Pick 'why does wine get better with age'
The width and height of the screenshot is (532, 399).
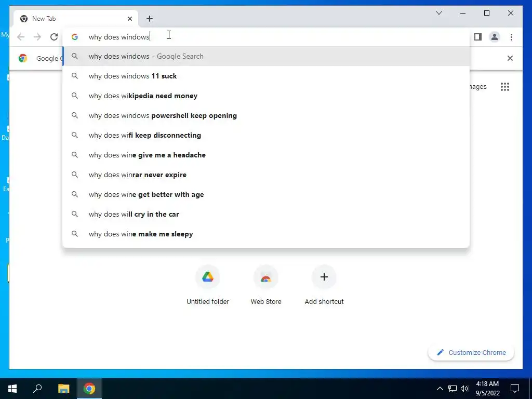[267, 194]
